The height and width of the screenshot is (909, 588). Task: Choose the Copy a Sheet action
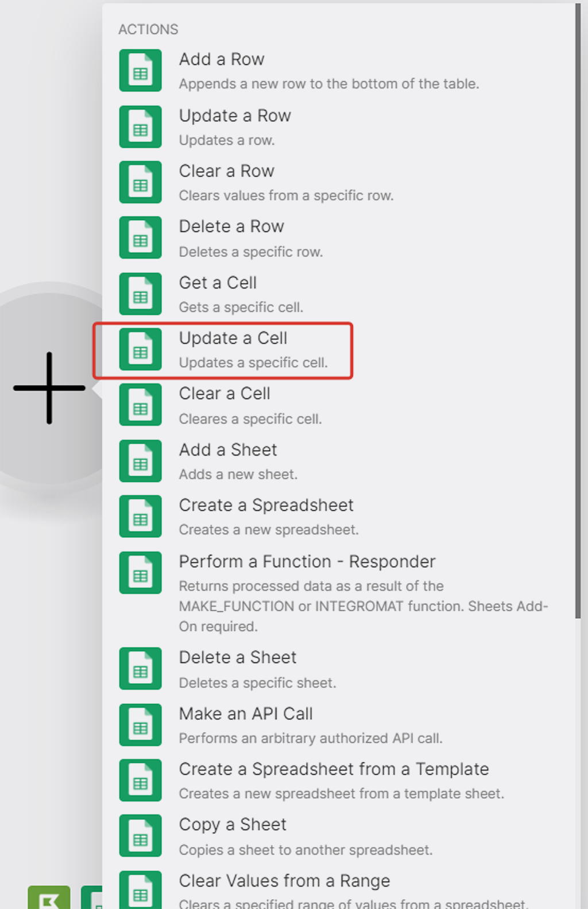pos(339,835)
